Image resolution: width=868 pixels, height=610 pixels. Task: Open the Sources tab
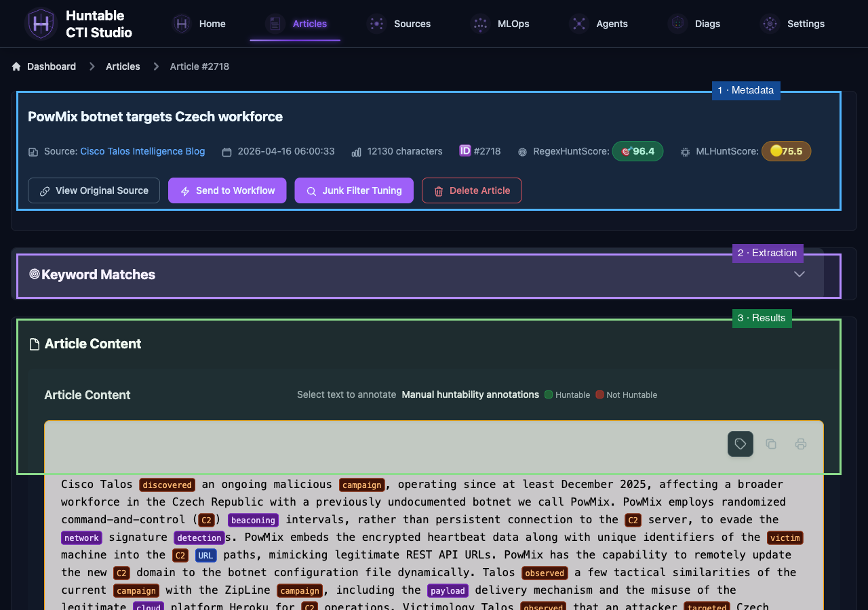click(399, 24)
